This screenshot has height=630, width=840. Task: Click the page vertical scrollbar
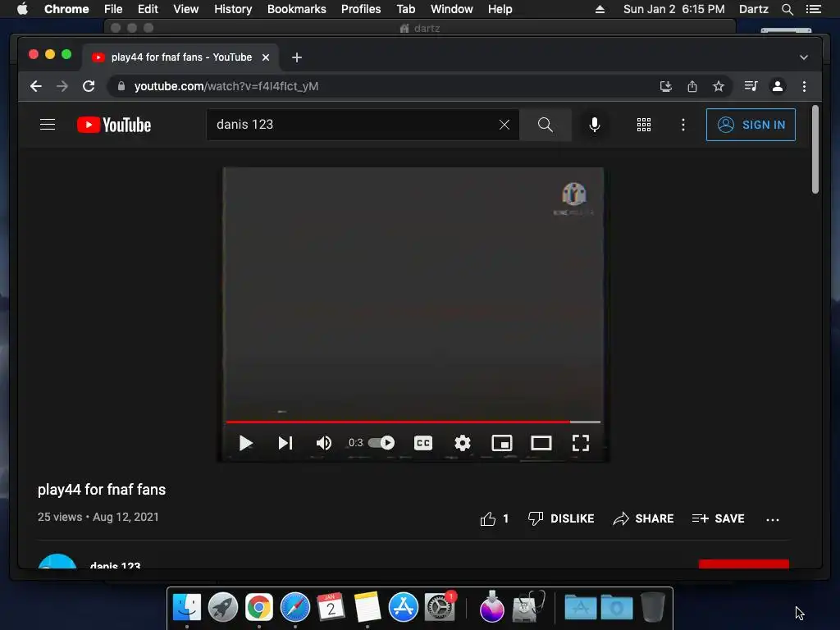[815, 149]
